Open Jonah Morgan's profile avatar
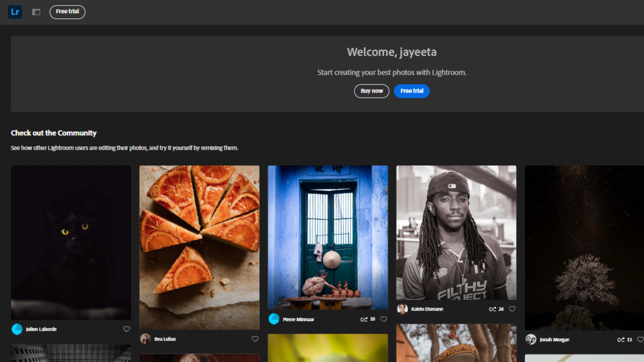This screenshot has height=362, width=644. [x=531, y=339]
